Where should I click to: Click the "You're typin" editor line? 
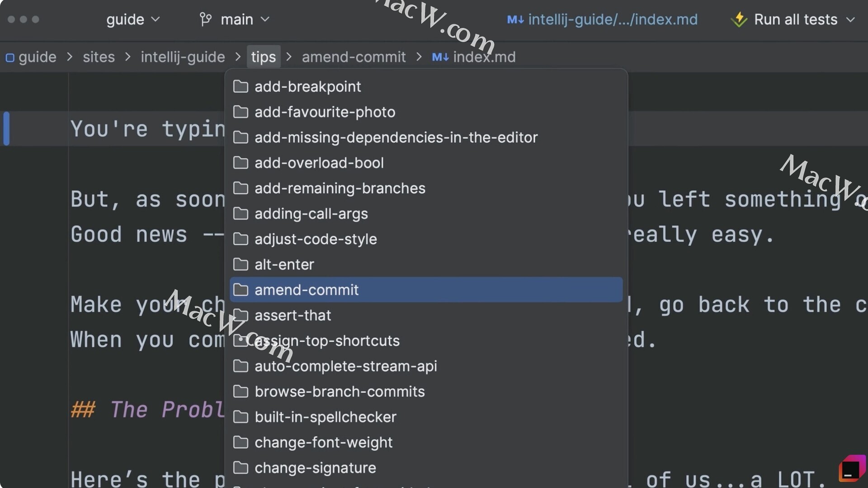click(x=147, y=129)
